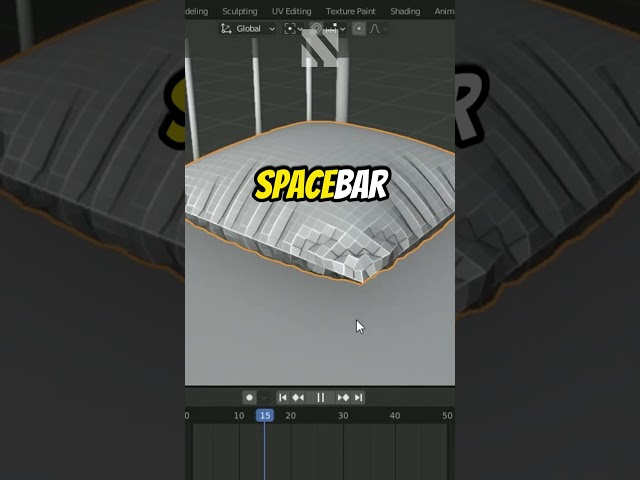Viewport: 640px width, 480px height.
Task: Switch to the Shading workspace tab
Action: [405, 11]
